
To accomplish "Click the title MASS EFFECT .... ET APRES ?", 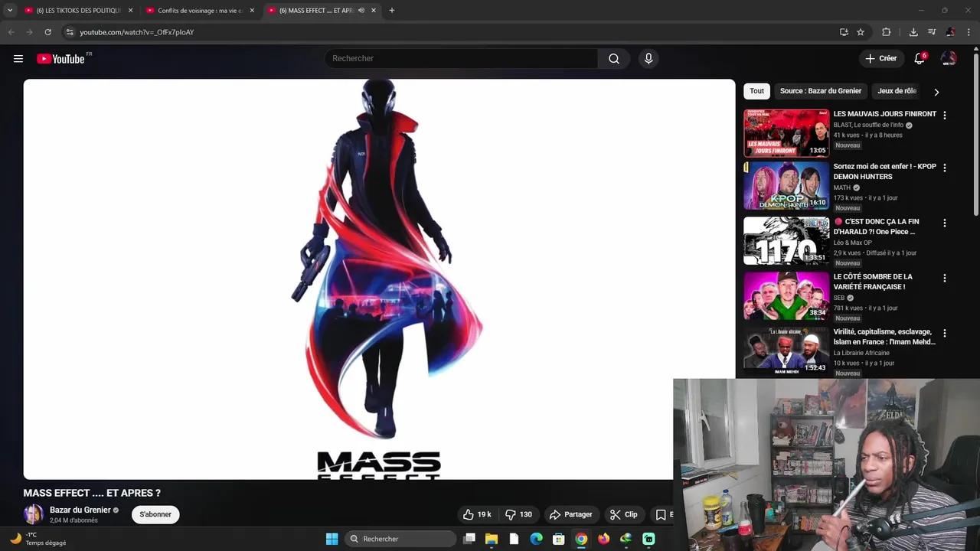I will (92, 494).
